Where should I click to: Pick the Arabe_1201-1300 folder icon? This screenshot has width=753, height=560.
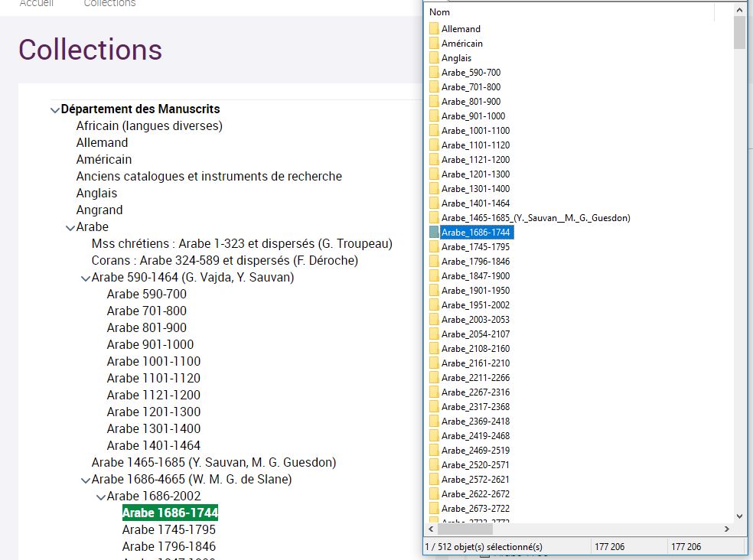pyautogui.click(x=434, y=174)
